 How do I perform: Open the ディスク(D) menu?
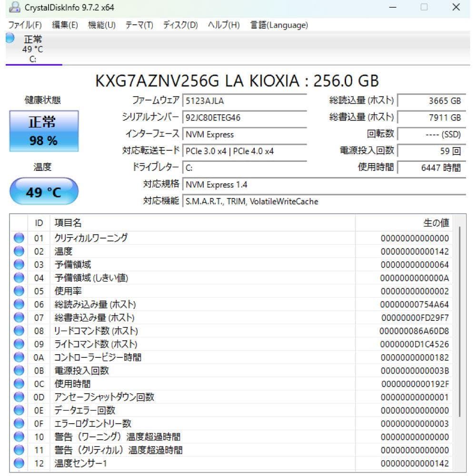[x=180, y=25]
